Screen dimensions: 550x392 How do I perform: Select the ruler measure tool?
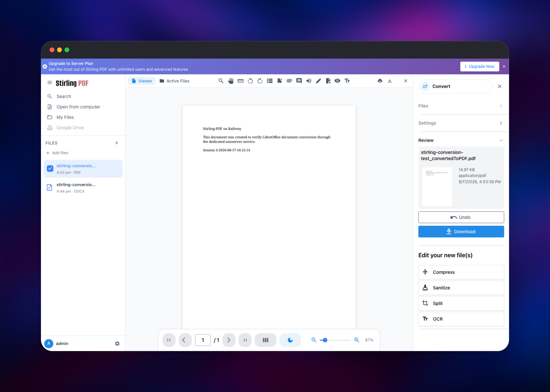click(x=241, y=81)
